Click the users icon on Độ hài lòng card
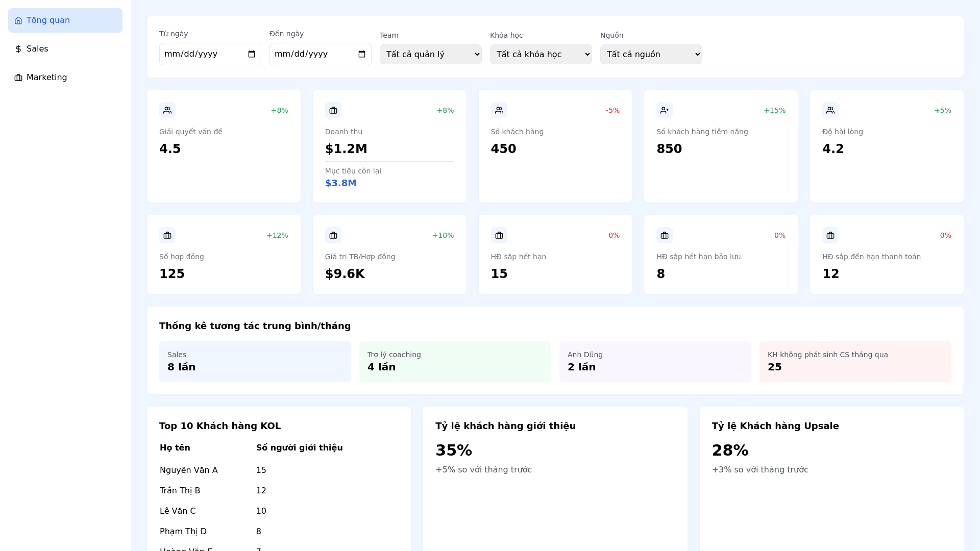Viewport: 980px width, 551px height. (x=830, y=110)
